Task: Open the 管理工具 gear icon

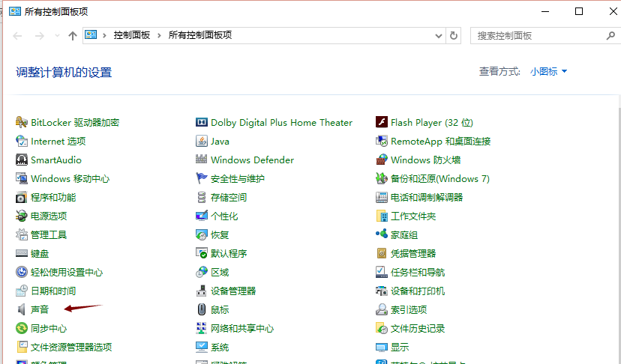Action: point(22,234)
